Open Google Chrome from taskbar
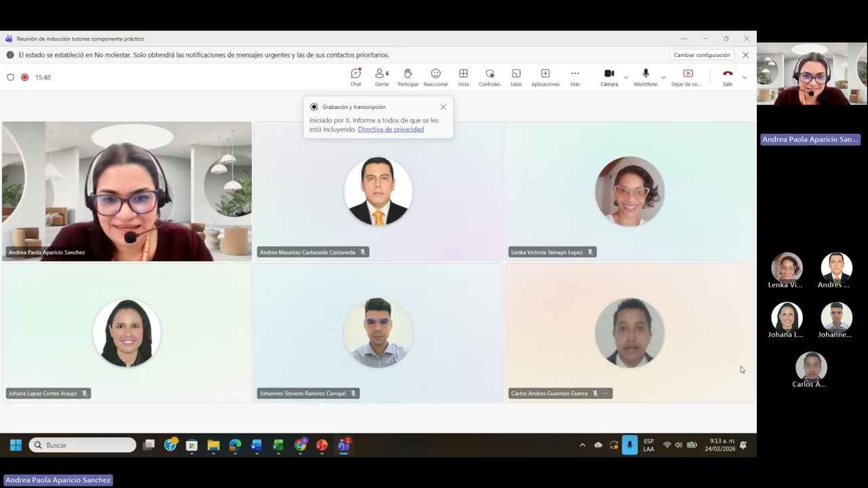868x488 pixels. (300, 445)
